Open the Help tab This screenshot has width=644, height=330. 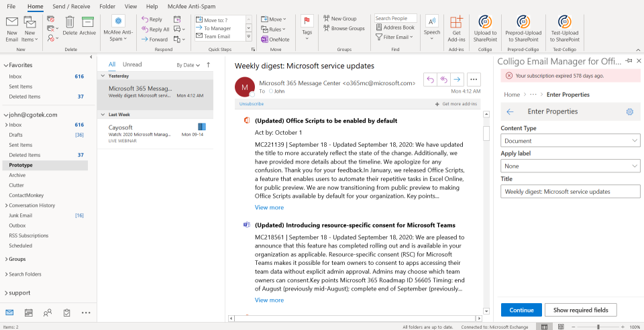click(152, 7)
